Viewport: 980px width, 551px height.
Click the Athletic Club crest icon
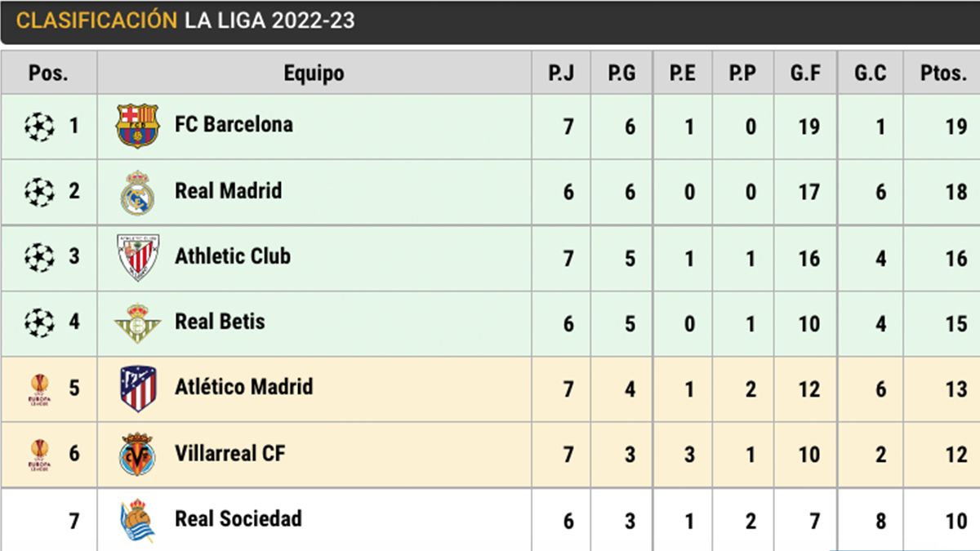[x=137, y=257]
